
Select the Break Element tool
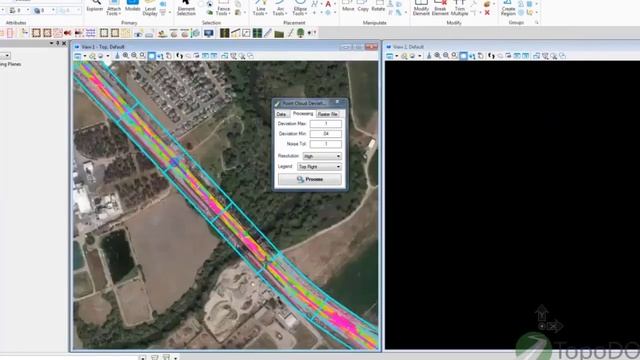(x=440, y=8)
